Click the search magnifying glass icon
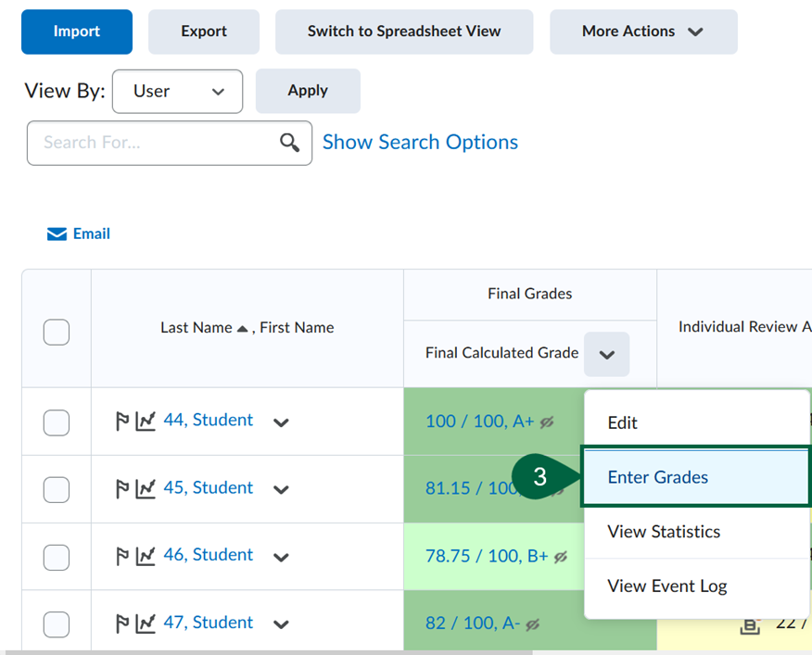 pyautogui.click(x=290, y=143)
